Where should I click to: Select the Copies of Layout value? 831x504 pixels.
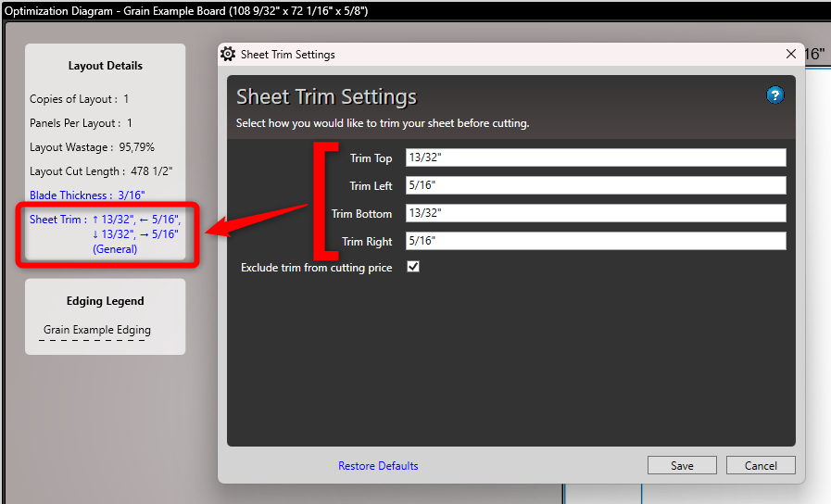[x=126, y=98]
